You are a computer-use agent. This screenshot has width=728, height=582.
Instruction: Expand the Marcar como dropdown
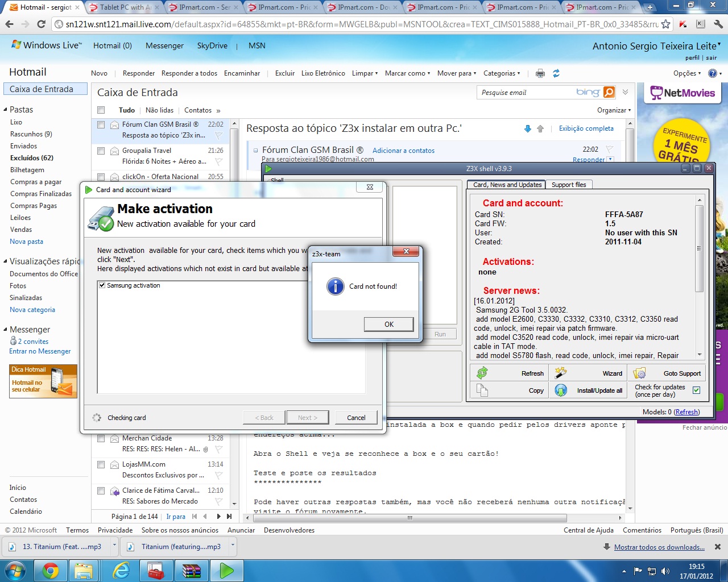pos(407,73)
